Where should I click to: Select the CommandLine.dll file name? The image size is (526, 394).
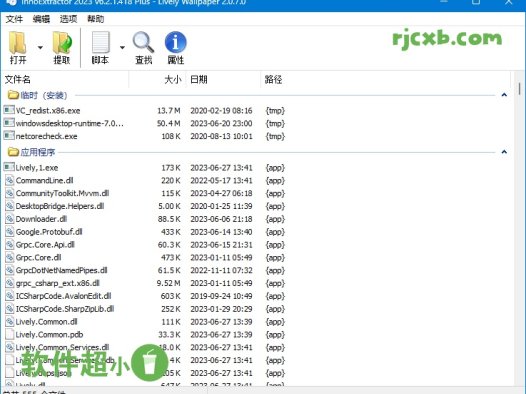tap(44, 180)
